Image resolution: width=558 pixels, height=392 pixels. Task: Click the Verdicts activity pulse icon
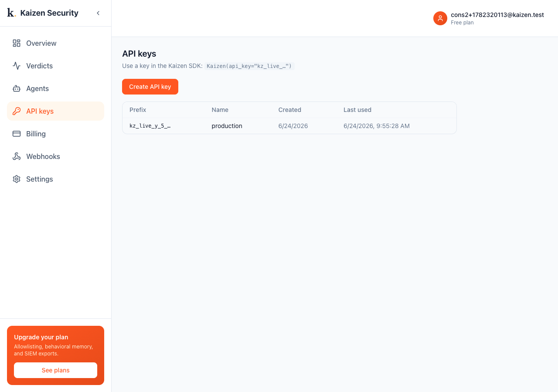coord(17,66)
